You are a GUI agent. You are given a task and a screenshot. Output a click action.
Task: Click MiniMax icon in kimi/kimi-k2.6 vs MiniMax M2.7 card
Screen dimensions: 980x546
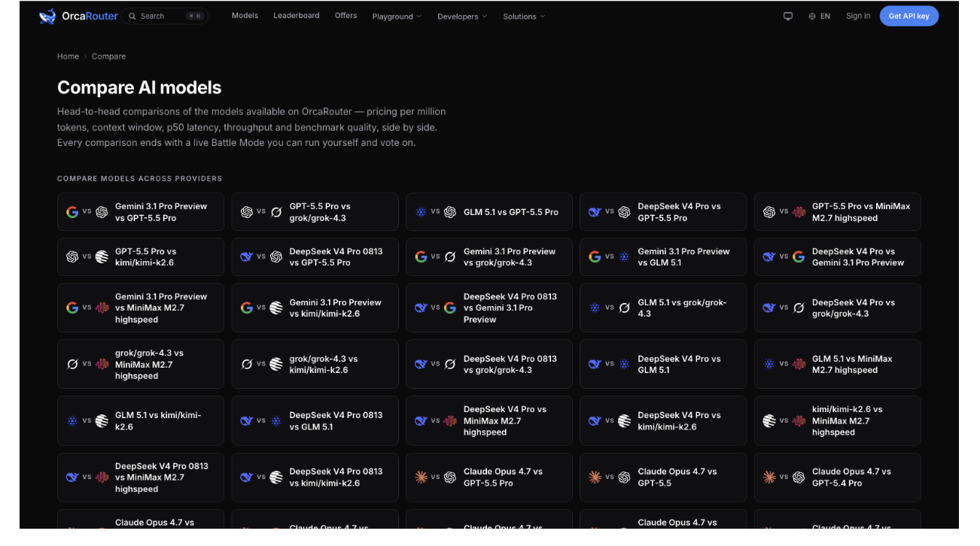tap(799, 421)
